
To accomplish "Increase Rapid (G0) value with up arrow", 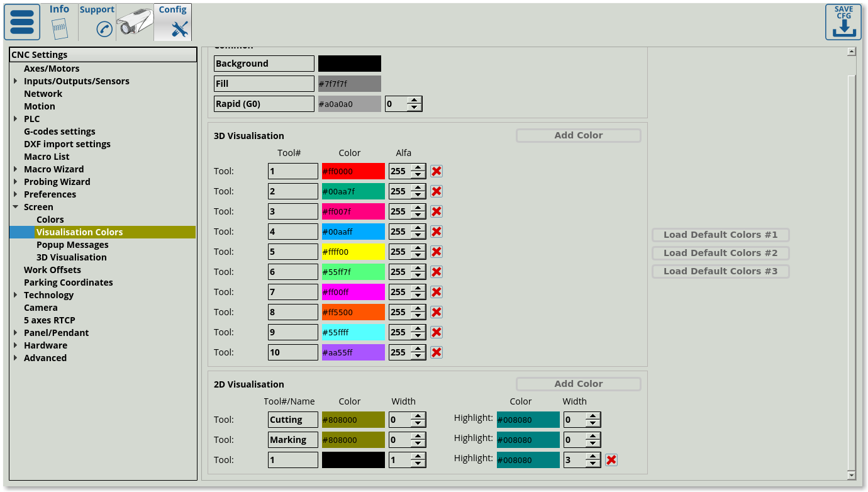I will pos(414,100).
